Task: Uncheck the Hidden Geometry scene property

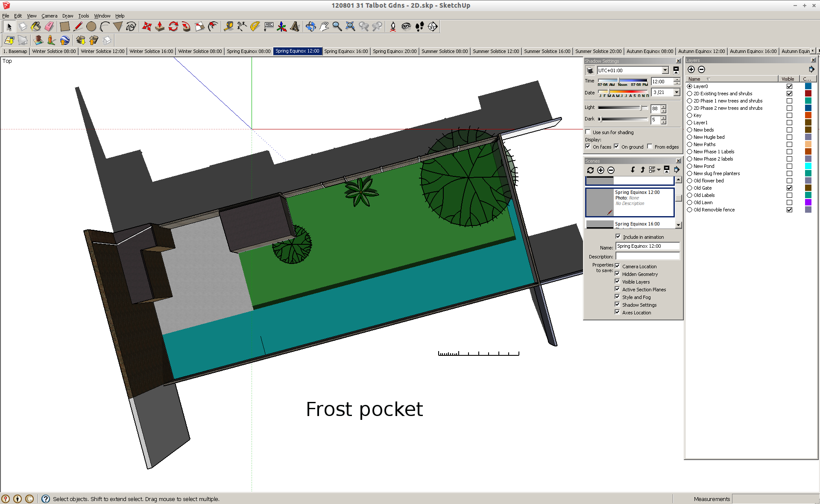Action: click(x=617, y=274)
